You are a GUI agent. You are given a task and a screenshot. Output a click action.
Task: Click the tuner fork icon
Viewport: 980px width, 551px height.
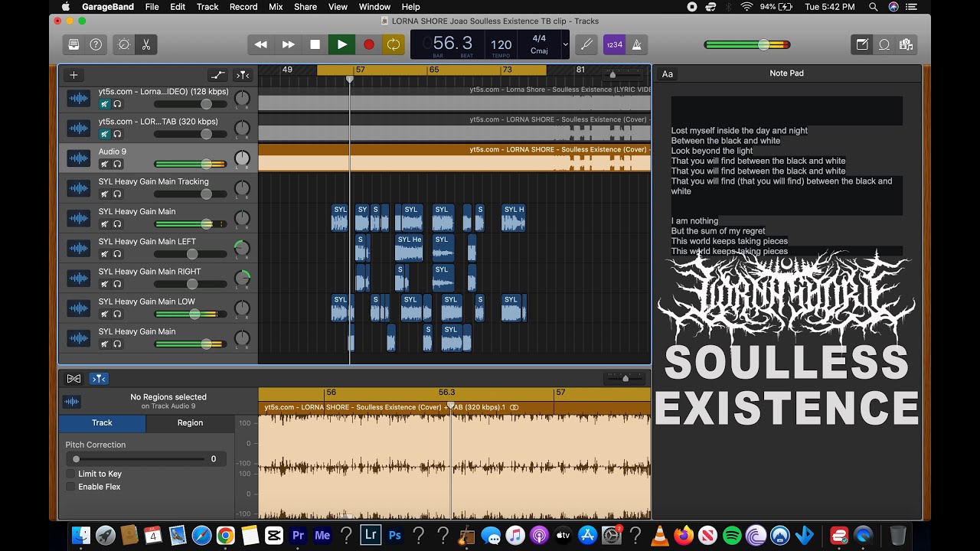[x=586, y=44]
